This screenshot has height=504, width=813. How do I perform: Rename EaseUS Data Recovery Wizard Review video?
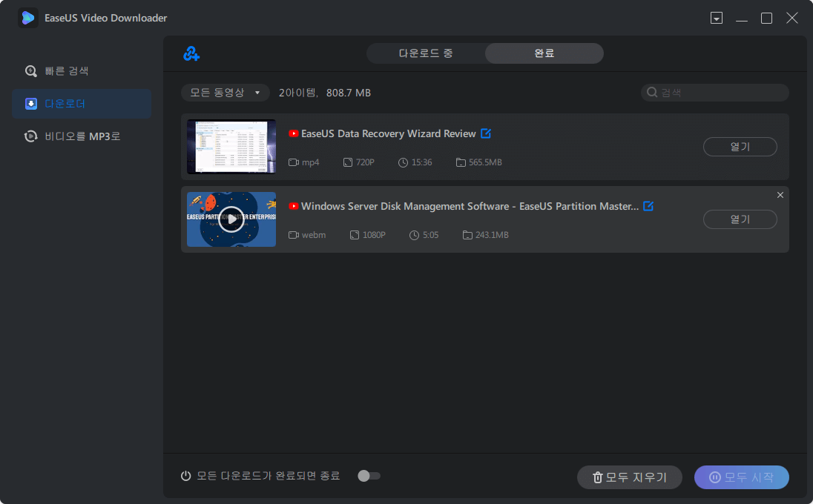point(486,133)
